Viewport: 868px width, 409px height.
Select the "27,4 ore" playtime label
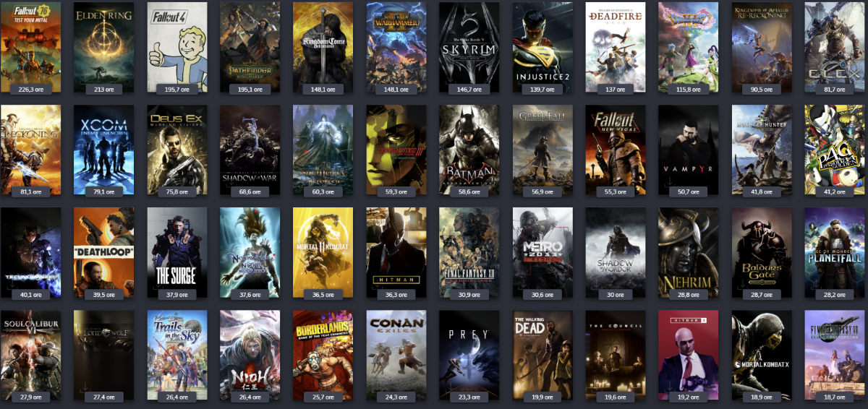pos(103,397)
